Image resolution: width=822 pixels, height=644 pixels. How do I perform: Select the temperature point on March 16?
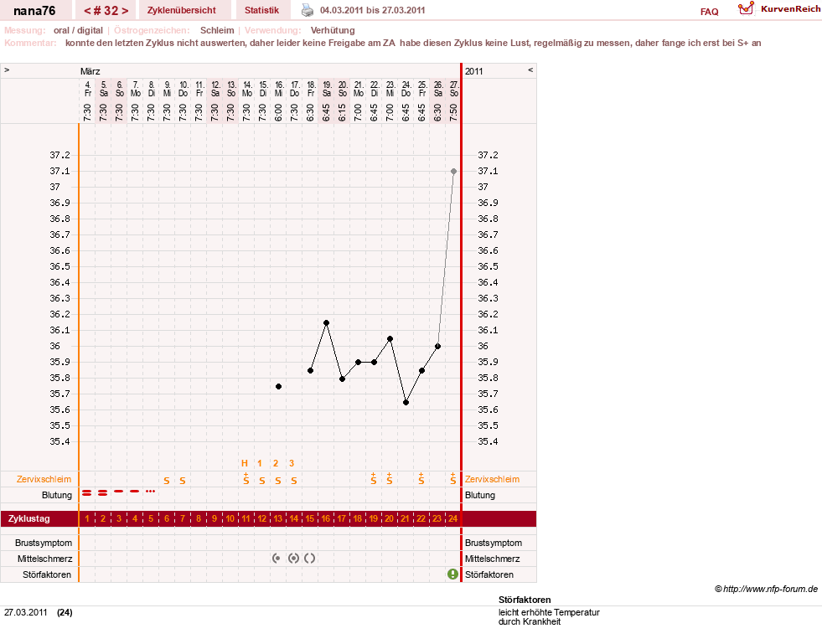click(278, 387)
